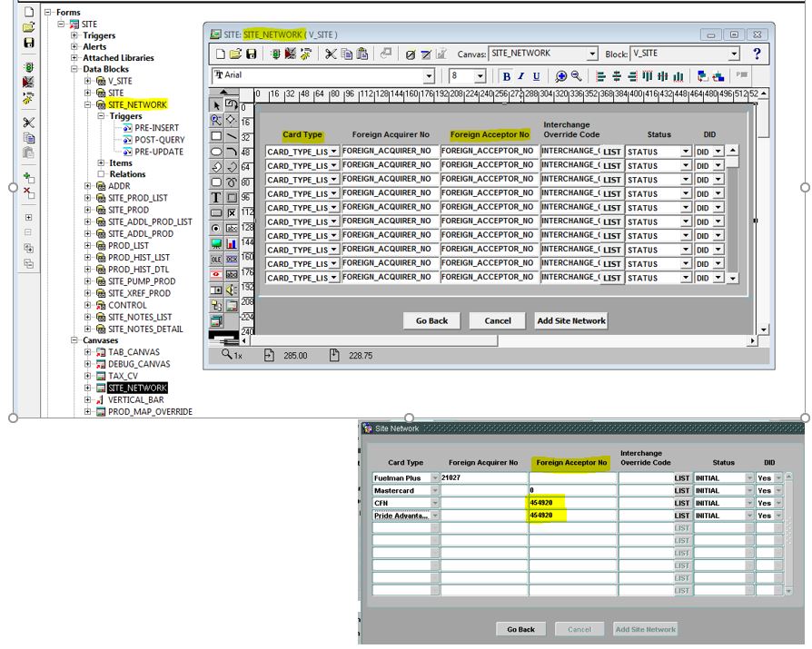Select the TAB_CANVAS canvas in tree

pos(131,351)
